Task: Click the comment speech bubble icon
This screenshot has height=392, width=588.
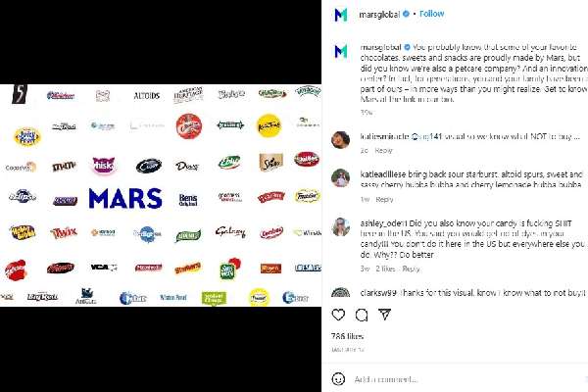Action: click(362, 315)
